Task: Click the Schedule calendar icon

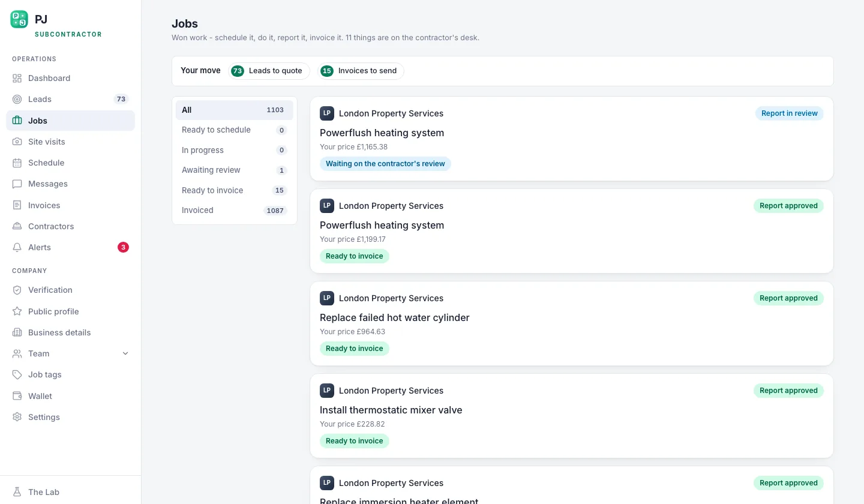Action: click(17, 163)
